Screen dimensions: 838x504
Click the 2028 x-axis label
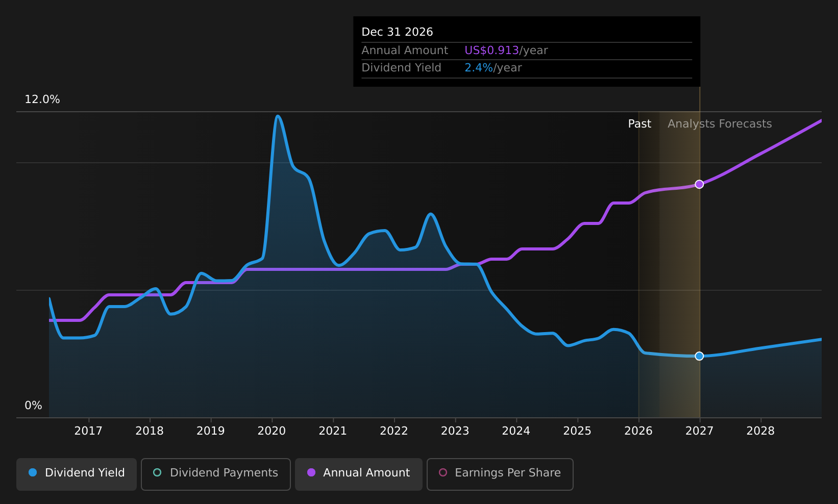pos(760,431)
